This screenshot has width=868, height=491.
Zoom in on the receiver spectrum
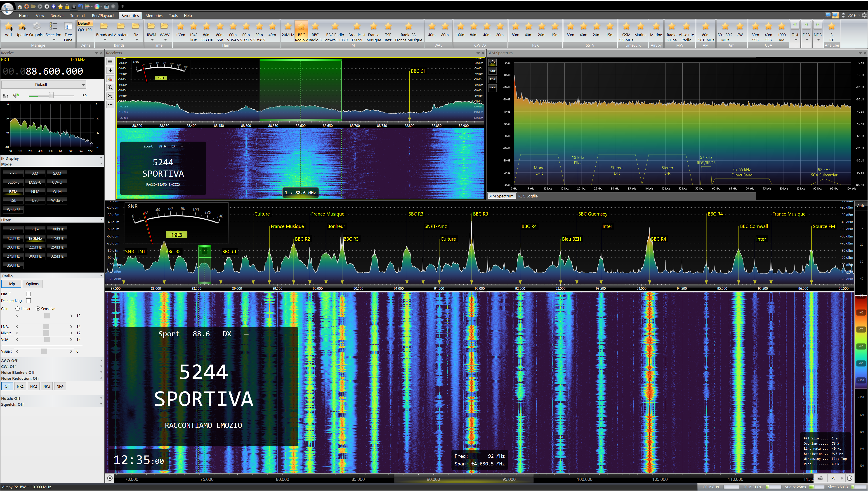pyautogui.click(x=110, y=87)
